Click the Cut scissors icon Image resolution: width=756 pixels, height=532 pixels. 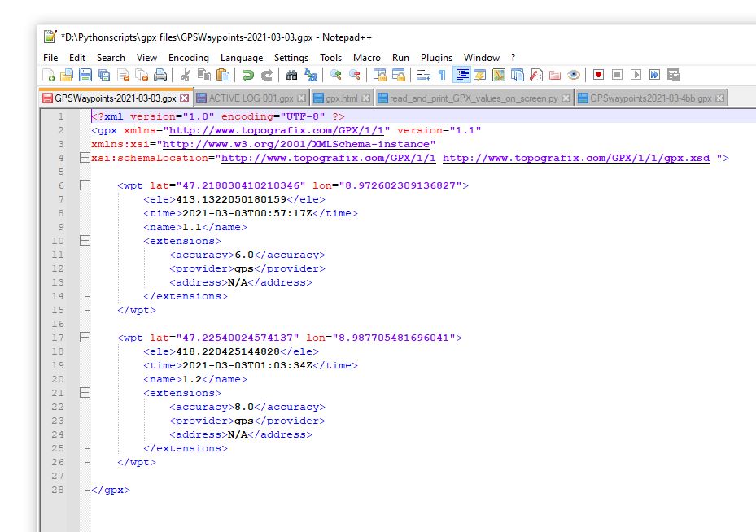(x=186, y=75)
